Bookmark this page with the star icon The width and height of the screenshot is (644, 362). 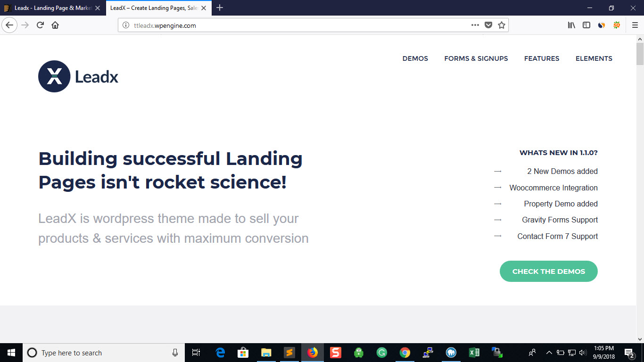coord(502,25)
